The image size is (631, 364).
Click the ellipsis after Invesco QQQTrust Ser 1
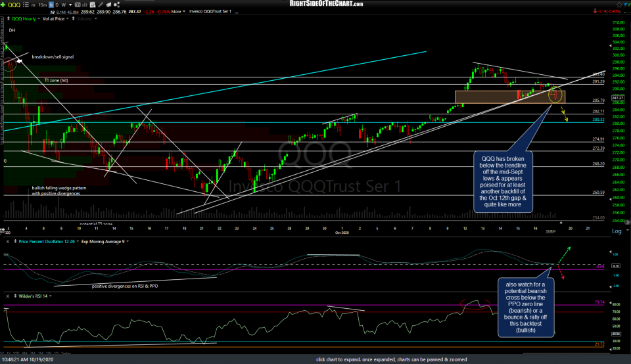236,12
